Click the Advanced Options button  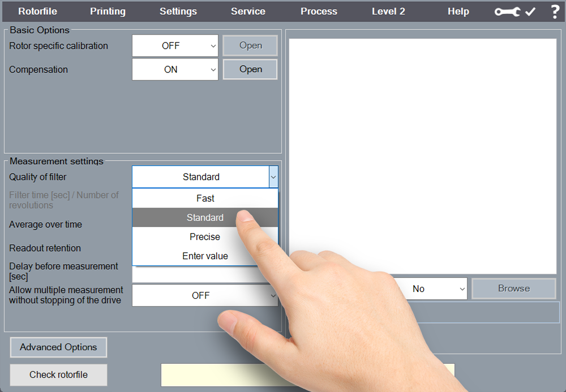[x=58, y=347]
